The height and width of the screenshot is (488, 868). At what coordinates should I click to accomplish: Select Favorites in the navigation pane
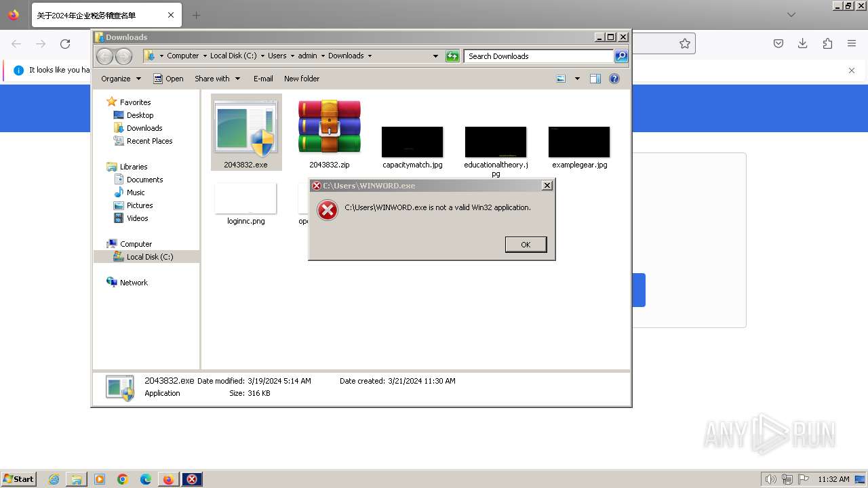point(135,102)
